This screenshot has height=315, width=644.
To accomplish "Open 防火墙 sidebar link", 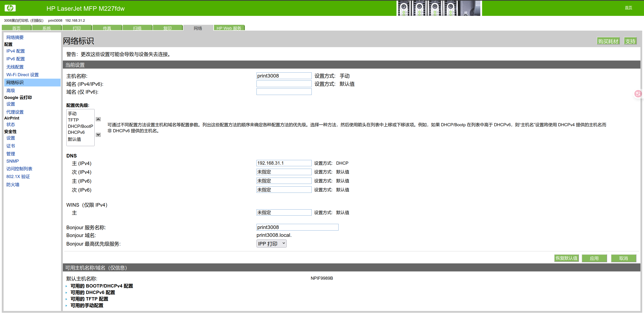I will 13,184.
